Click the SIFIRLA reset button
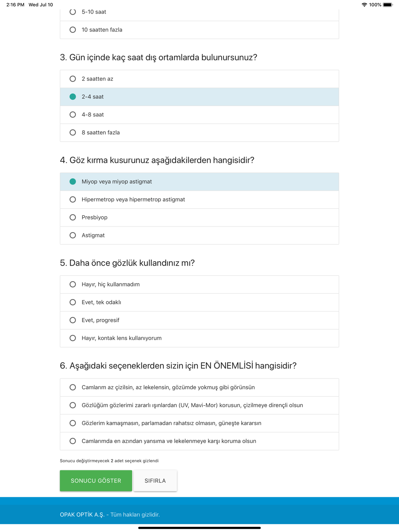The width and height of the screenshot is (399, 532). [x=155, y=481]
